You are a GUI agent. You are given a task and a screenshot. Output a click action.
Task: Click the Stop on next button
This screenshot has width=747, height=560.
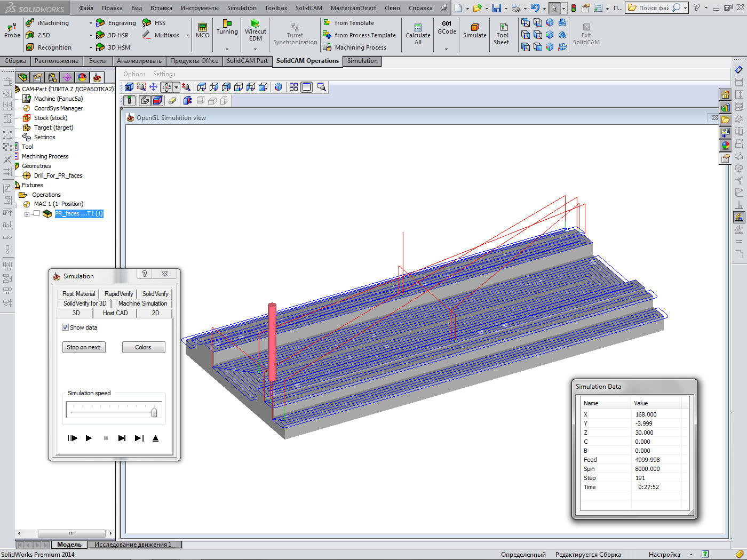(x=84, y=347)
